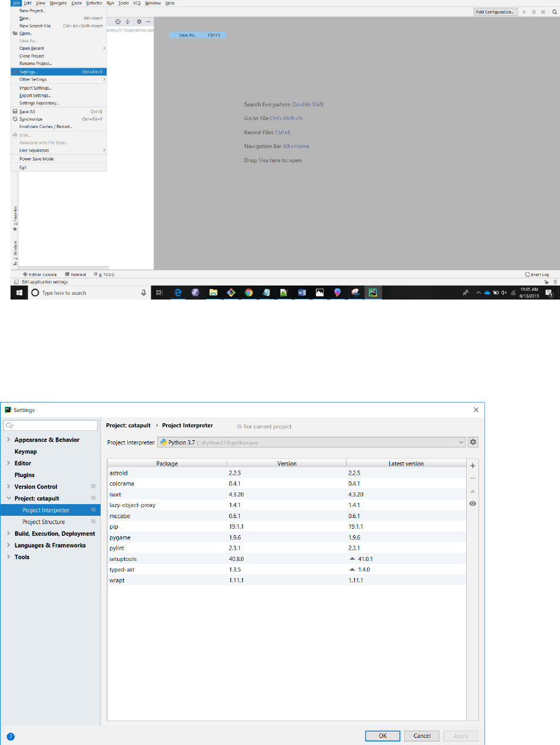The image size is (560, 745).
Task: Expand the Editor node in Settings tree
Action: coord(8,463)
